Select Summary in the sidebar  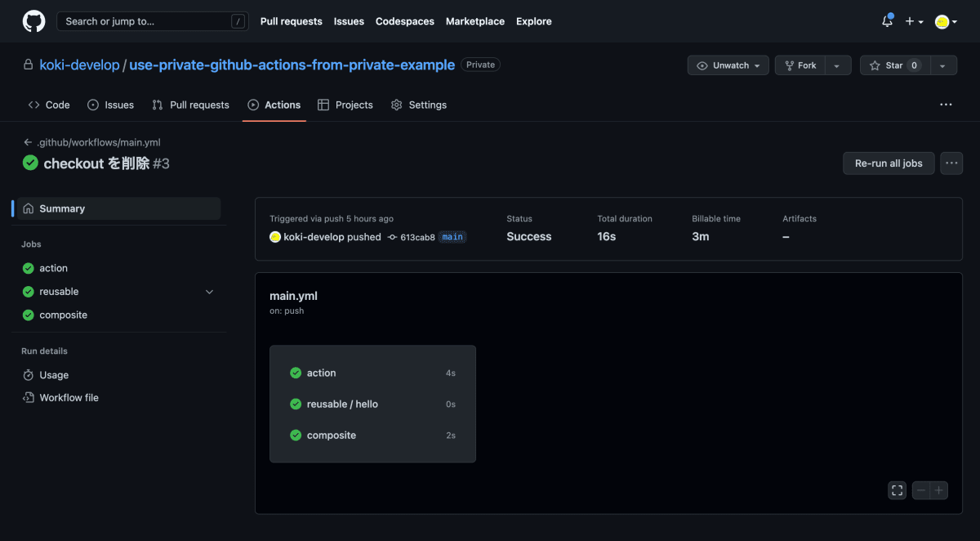tap(119, 208)
